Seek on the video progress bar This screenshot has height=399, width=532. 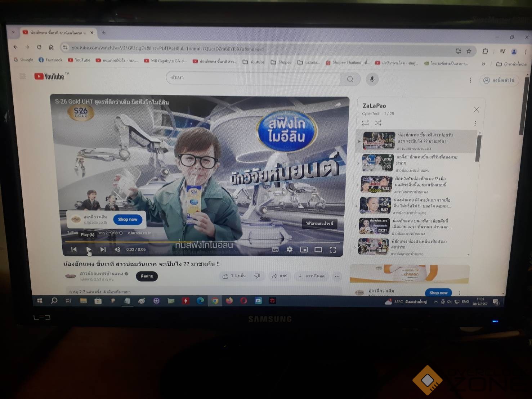pyautogui.click(x=203, y=242)
